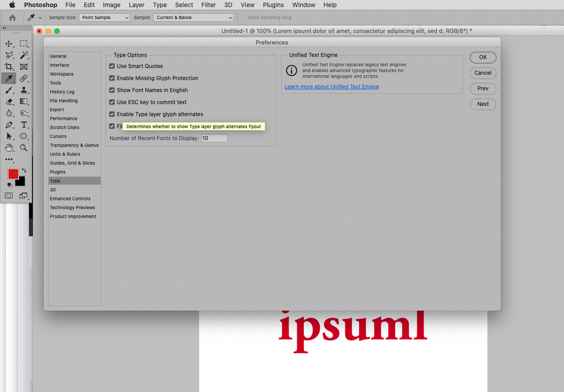Toggle Use ESC key to commit text

tap(112, 103)
